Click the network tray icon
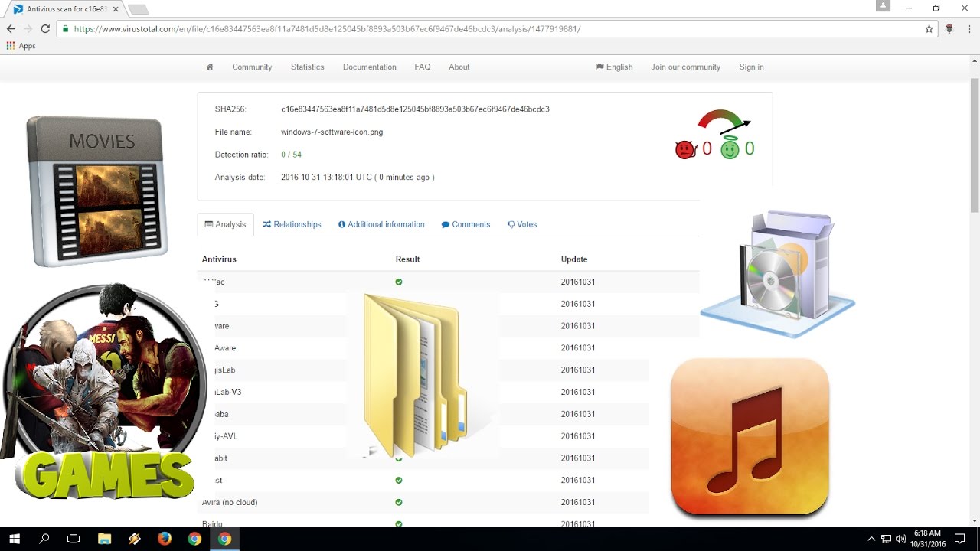This screenshot has height=551, width=980. click(886, 539)
